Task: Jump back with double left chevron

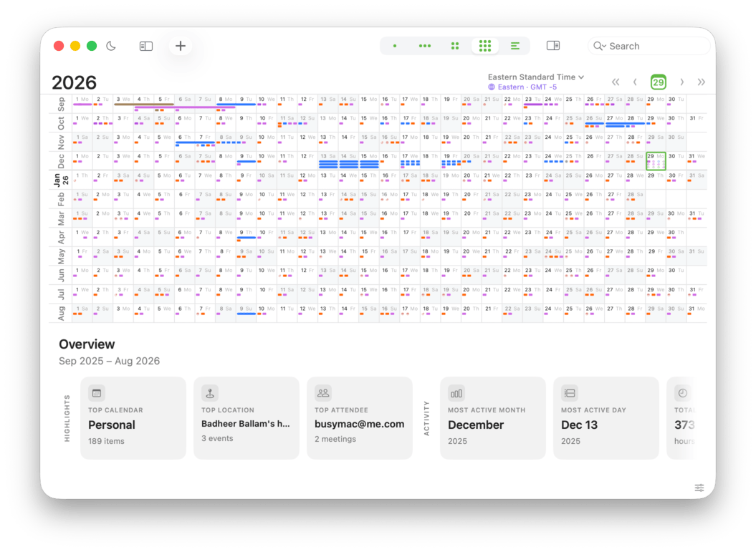Action: [616, 82]
